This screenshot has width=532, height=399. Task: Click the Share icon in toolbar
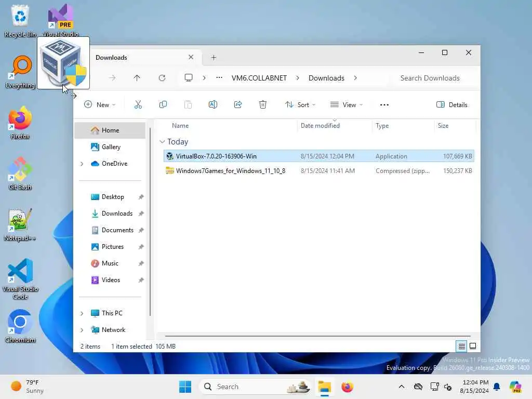pyautogui.click(x=238, y=104)
